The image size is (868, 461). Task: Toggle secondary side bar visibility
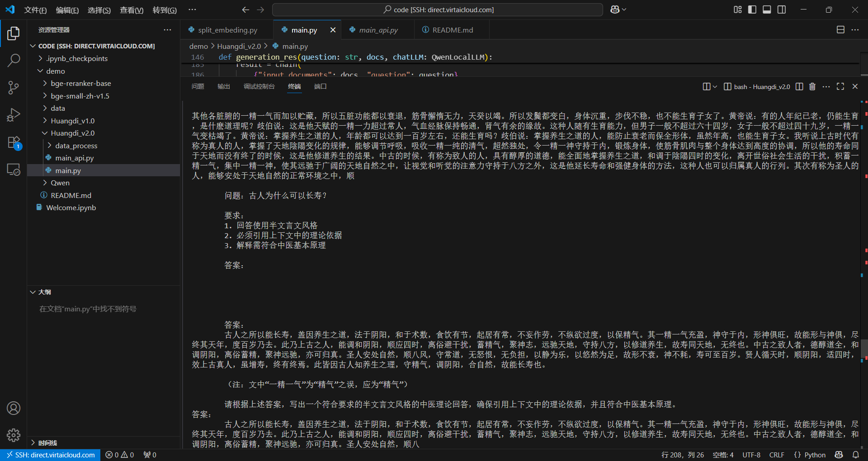782,9
